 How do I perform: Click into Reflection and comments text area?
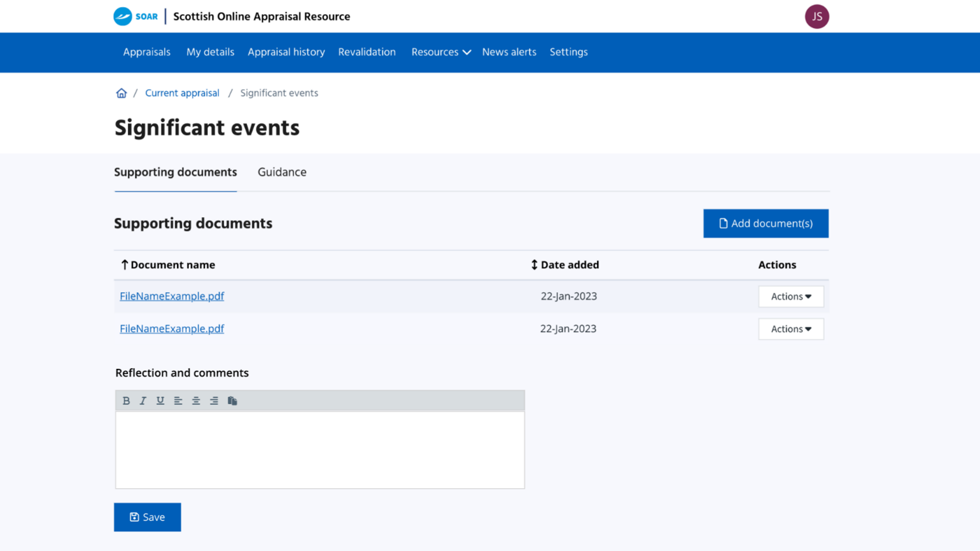[x=320, y=450]
